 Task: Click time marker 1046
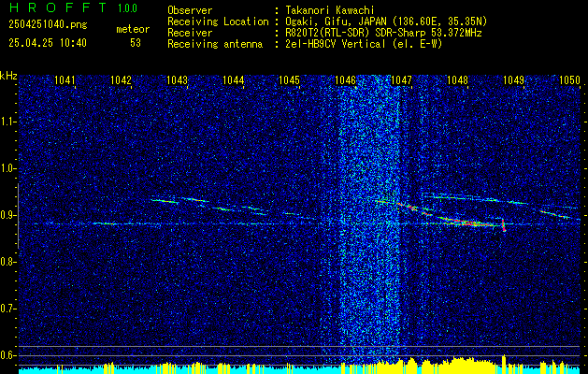(345, 80)
